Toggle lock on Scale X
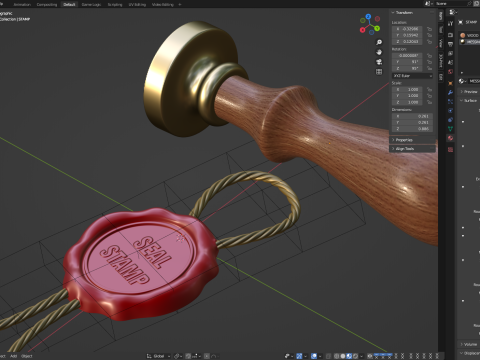 tap(429, 90)
